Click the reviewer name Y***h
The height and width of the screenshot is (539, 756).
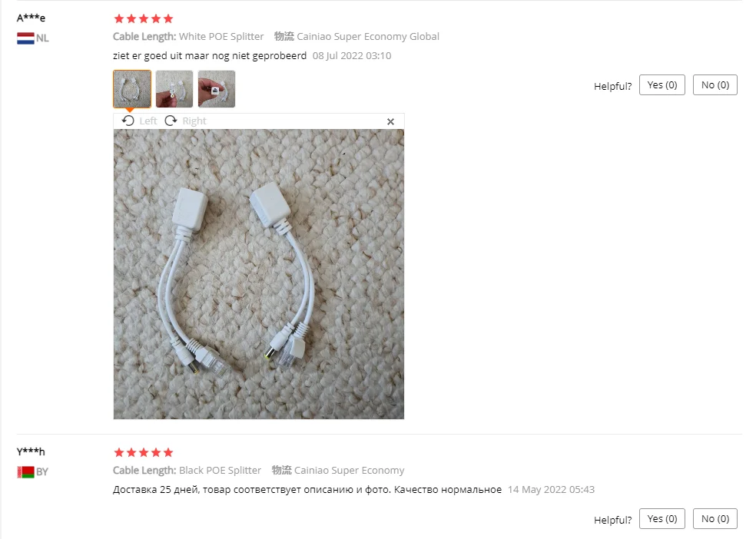31,451
